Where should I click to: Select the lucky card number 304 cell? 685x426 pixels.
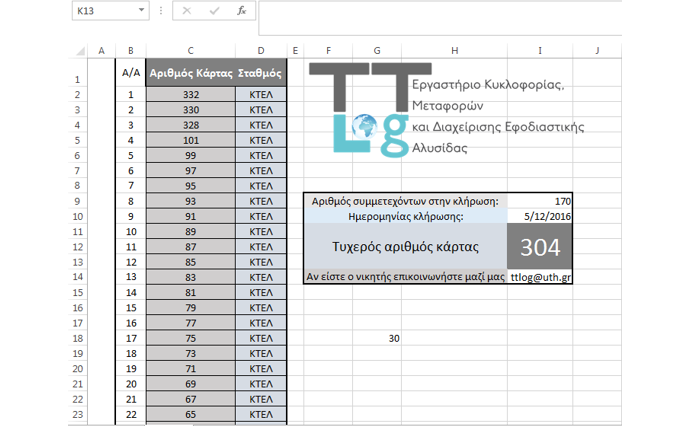point(540,247)
